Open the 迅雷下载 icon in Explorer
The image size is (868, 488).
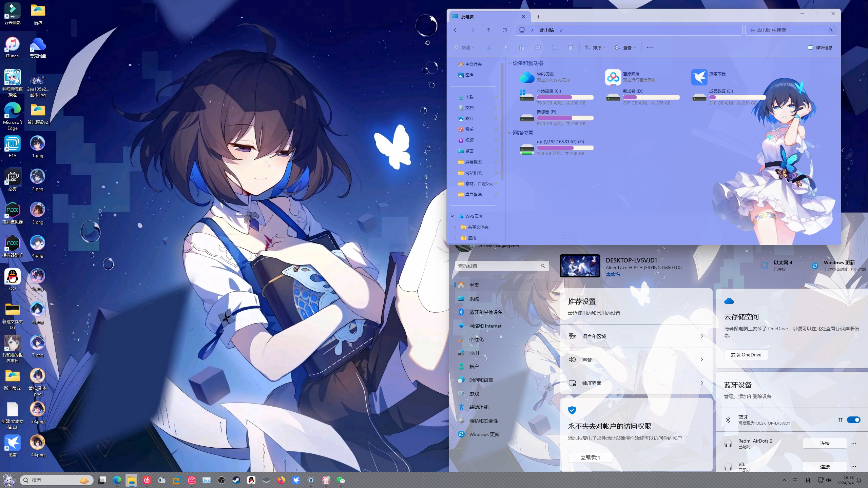[699, 77]
